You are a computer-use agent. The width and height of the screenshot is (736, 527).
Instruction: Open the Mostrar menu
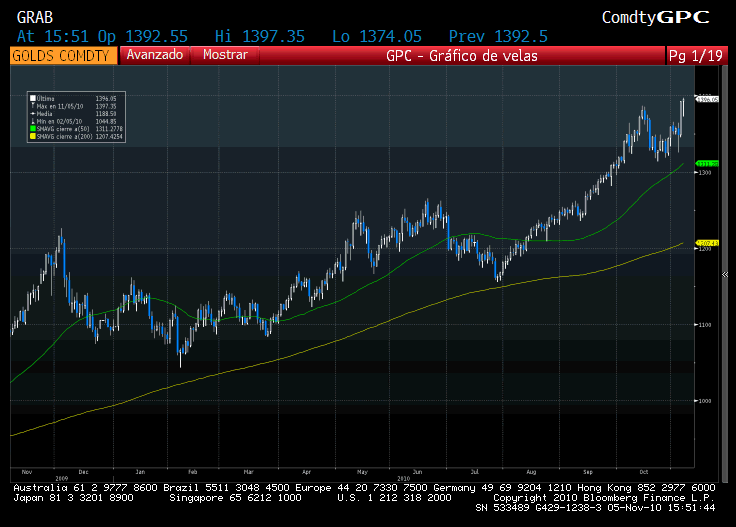tap(225, 55)
